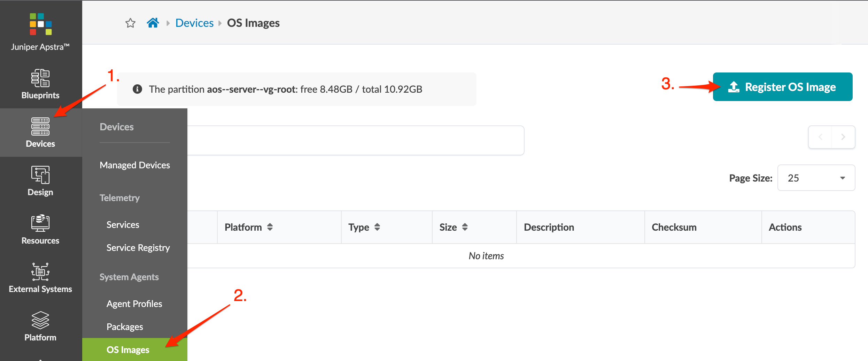Open the Resources sidebar icon
Screen dimensions: 868x361
coord(40,229)
